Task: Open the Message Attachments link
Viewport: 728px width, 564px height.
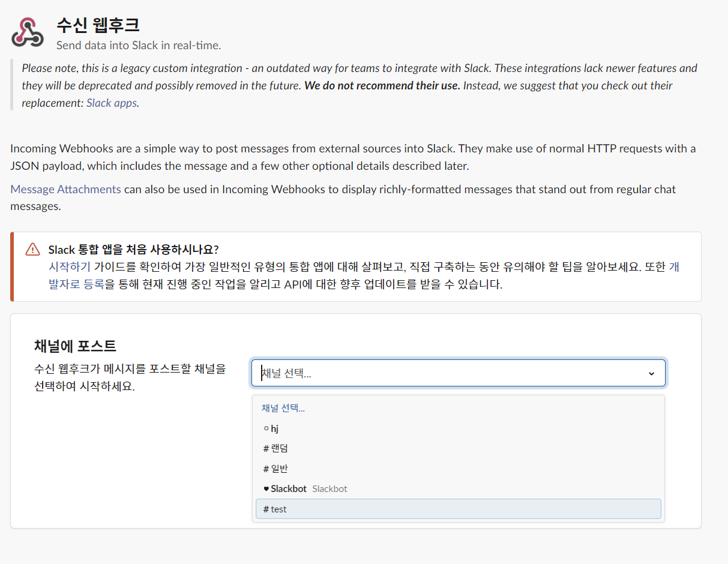Action: pyautogui.click(x=66, y=189)
